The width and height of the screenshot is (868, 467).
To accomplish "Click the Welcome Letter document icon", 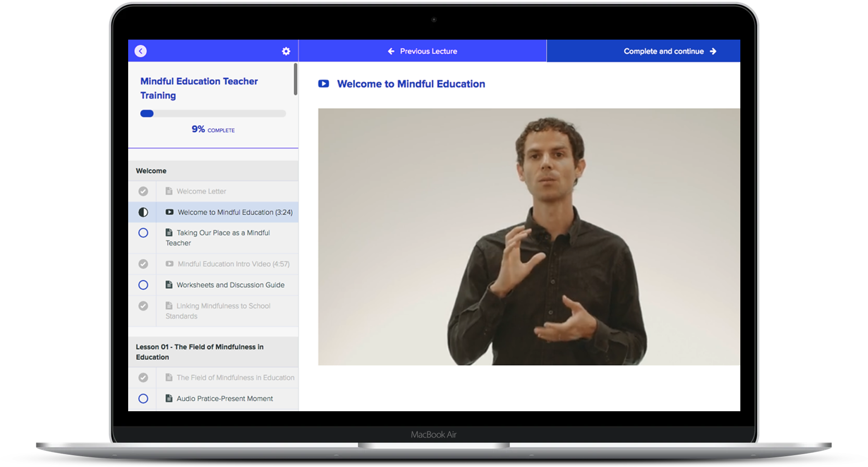I will 169,191.
